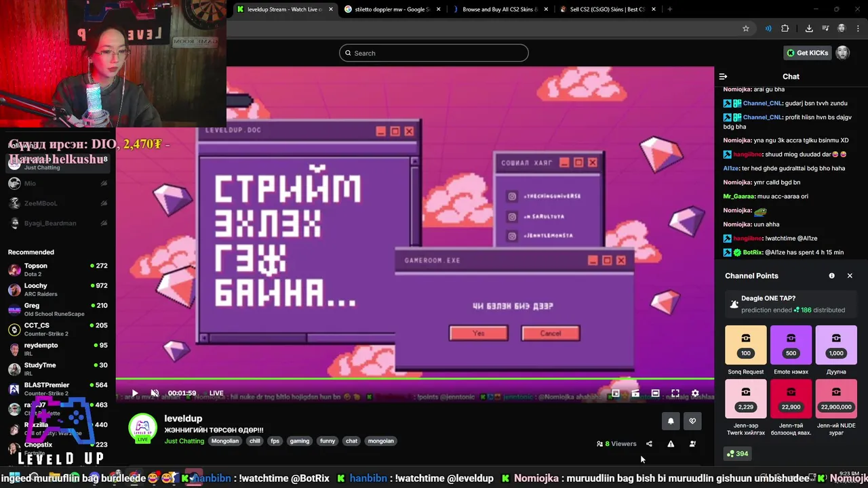The height and width of the screenshot is (488, 868).
Task: Open the Just Chatting category link
Action: point(184,441)
